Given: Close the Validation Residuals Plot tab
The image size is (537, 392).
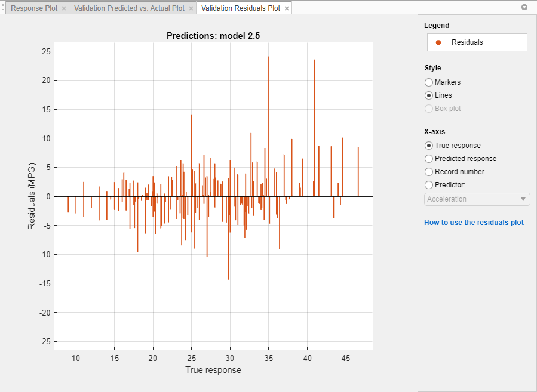Looking at the screenshot, I should tap(286, 8).
